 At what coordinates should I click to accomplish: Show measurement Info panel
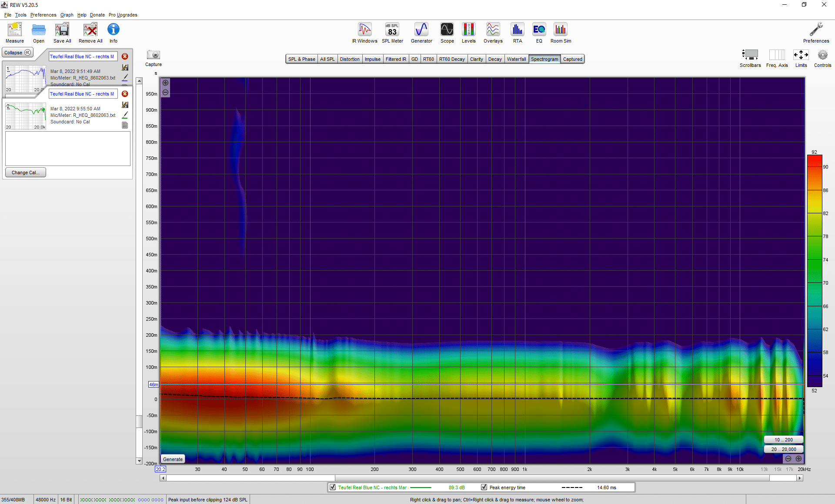click(x=113, y=33)
